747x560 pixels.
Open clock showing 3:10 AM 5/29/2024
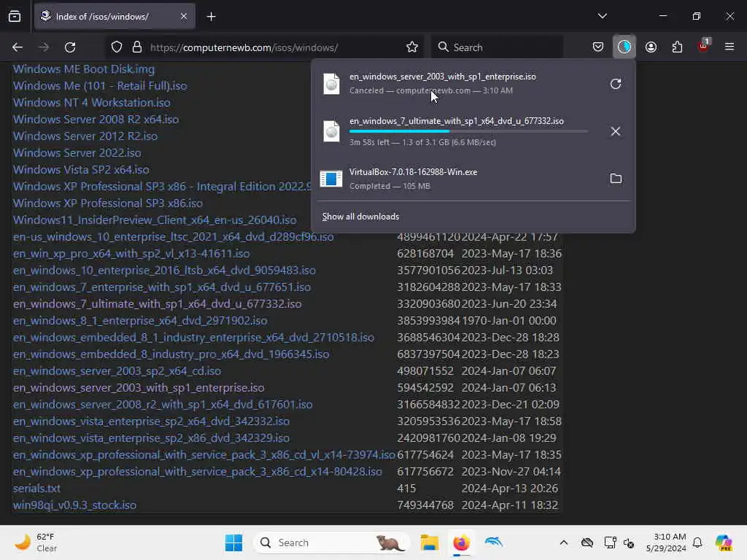666,542
